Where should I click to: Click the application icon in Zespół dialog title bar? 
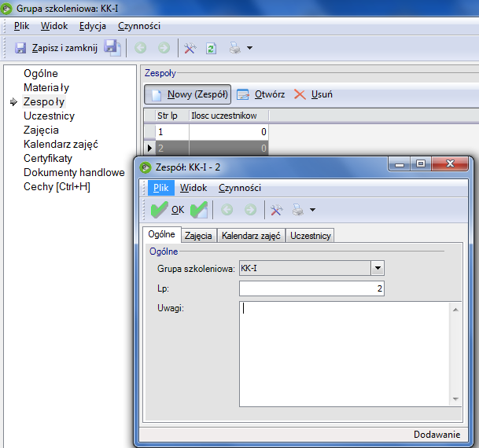pos(146,167)
